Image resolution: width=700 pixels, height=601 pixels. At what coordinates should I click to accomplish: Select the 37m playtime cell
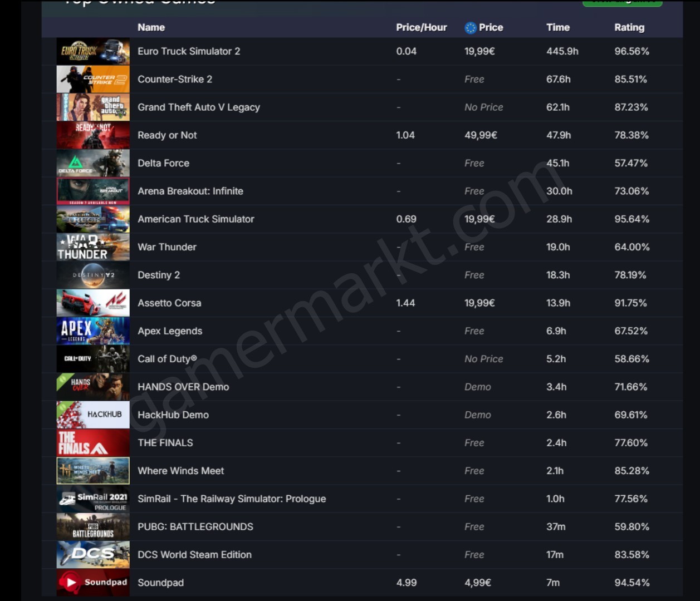point(556,526)
